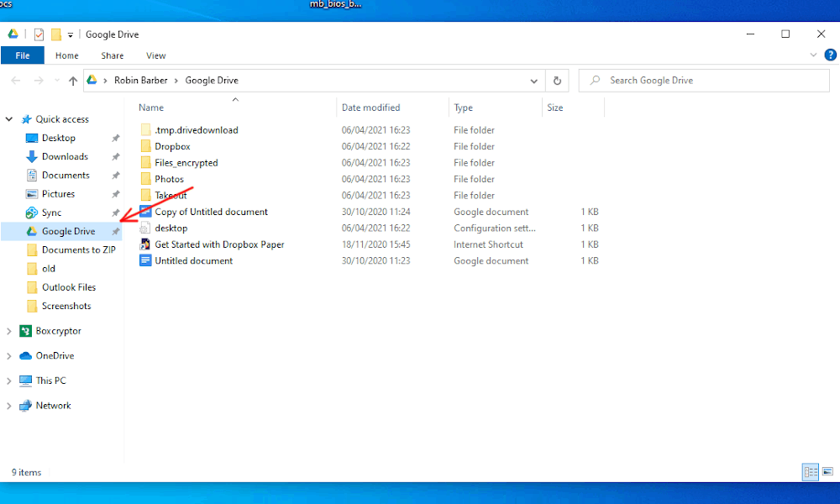Click the New folder quick access icon
The height and width of the screenshot is (504, 840).
point(55,34)
